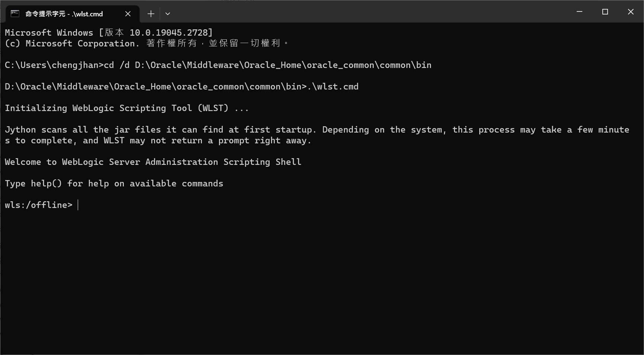Click at the wls:/offline> prompt cursor
Image resolution: width=644 pixels, height=355 pixels.
[78, 205]
